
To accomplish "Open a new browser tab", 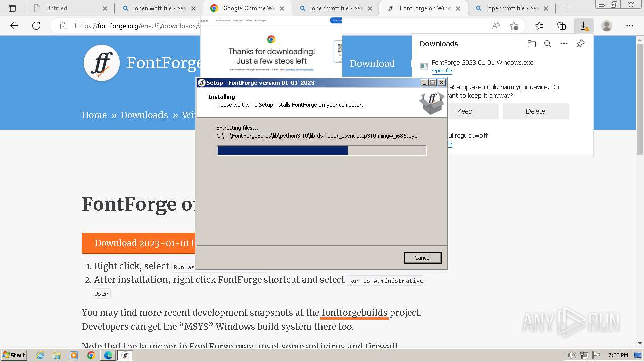I will [567, 8].
